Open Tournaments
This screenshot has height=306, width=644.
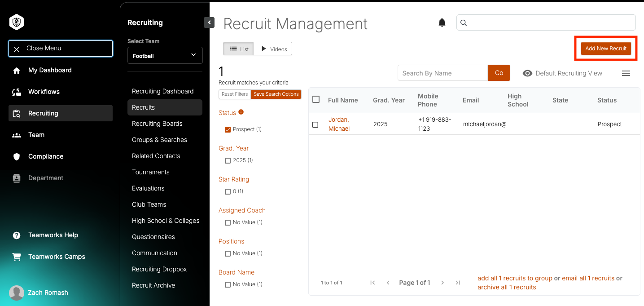pyautogui.click(x=151, y=172)
